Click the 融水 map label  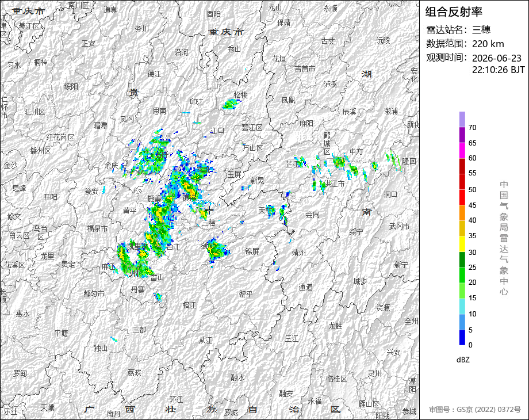pyautogui.click(x=237, y=377)
